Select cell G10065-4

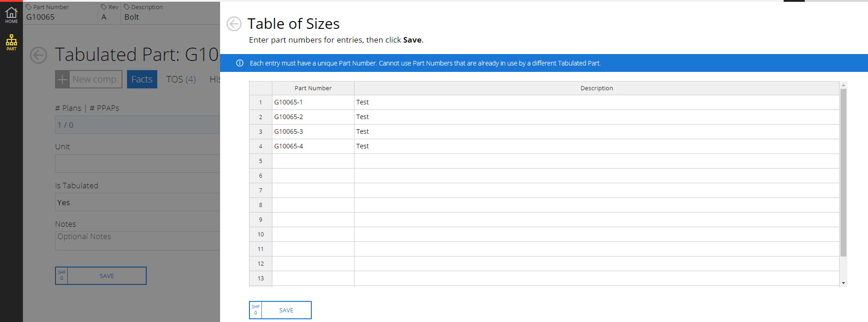pos(313,146)
